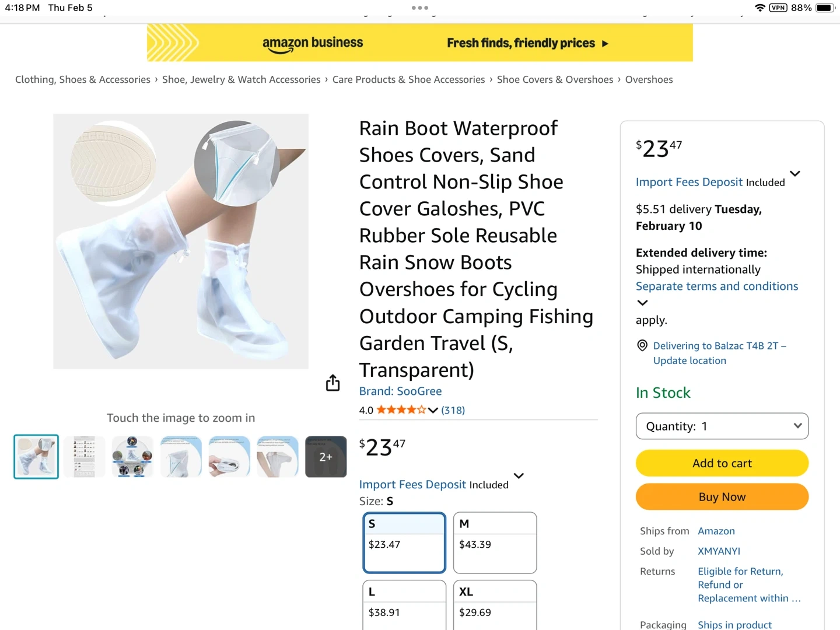Select size S option at $23.47

(x=404, y=542)
